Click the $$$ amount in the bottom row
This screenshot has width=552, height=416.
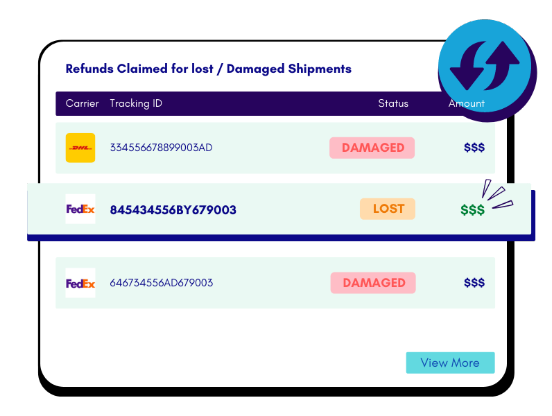pyautogui.click(x=474, y=283)
